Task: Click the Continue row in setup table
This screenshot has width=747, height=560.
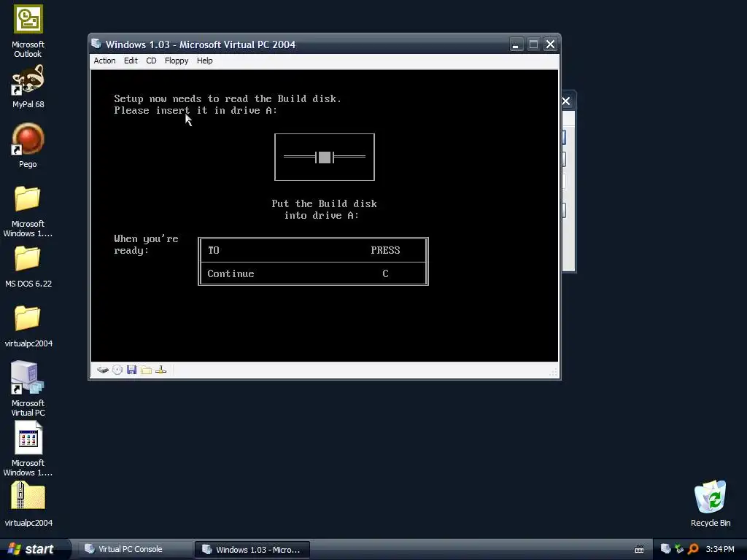Action: 313,273
